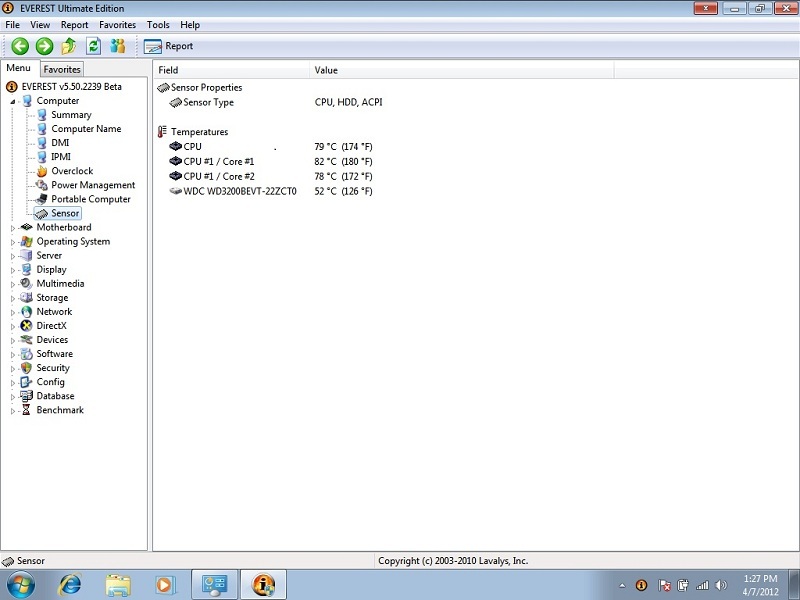Open Windows Explorer folder from the taskbar
The height and width of the screenshot is (600, 800).
pos(118,585)
